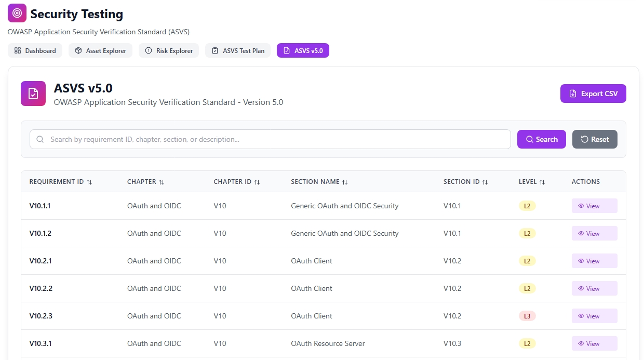Click the OWASP subtitle under Security Testing
The height and width of the screenshot is (360, 644).
click(x=99, y=32)
